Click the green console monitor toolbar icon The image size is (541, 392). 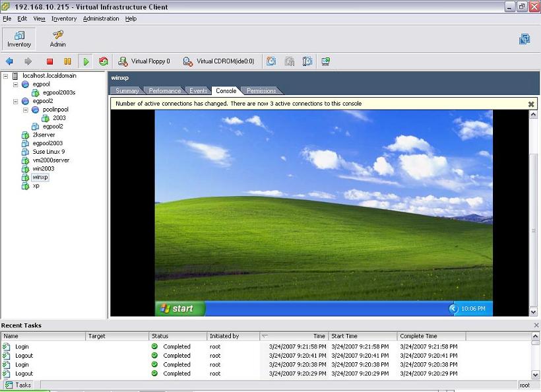click(326, 61)
